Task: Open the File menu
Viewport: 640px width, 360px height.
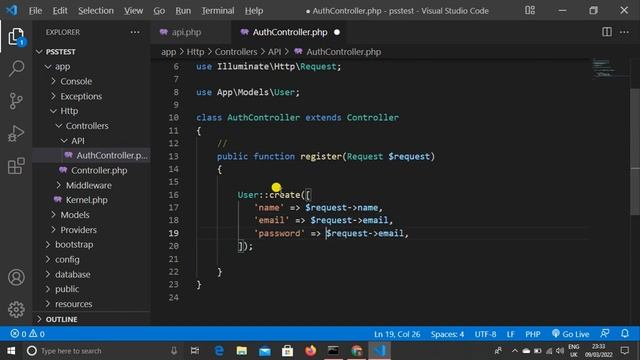Action: coord(35,11)
